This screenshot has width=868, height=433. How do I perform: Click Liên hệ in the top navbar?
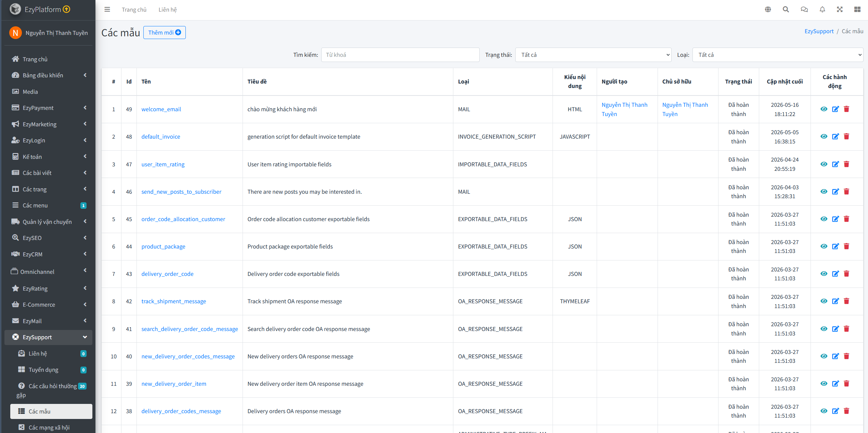coord(168,10)
